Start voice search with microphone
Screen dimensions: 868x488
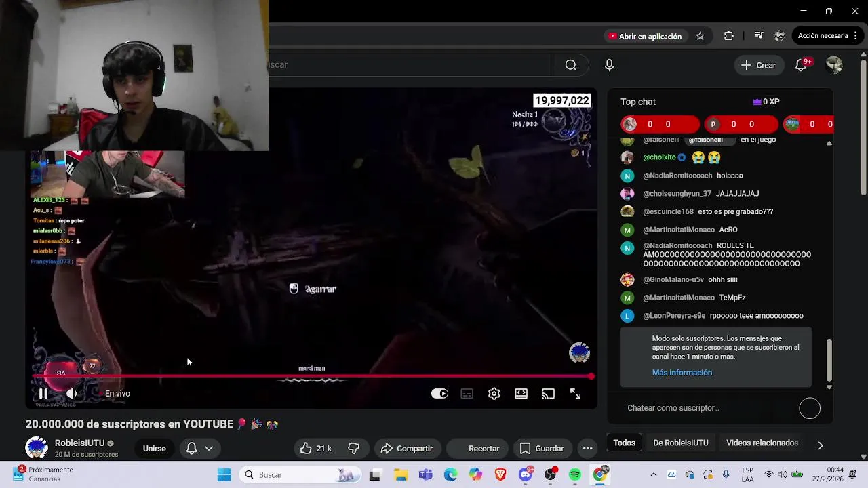click(x=609, y=65)
